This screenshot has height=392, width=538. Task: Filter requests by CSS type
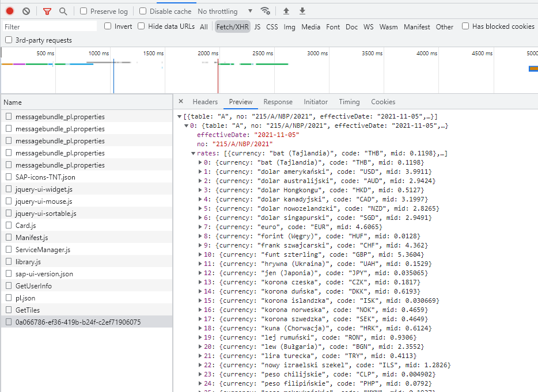pyautogui.click(x=272, y=26)
